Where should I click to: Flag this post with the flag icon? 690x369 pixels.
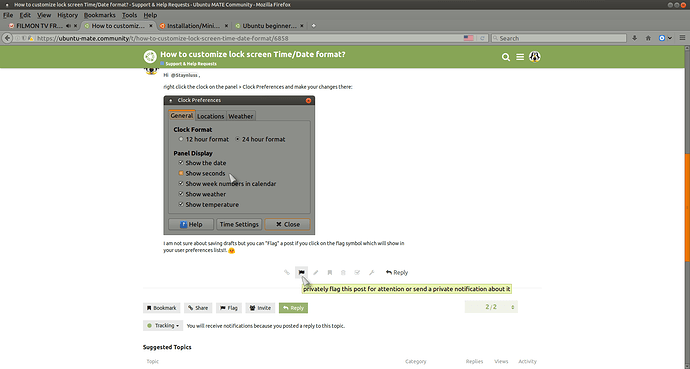pyautogui.click(x=301, y=273)
